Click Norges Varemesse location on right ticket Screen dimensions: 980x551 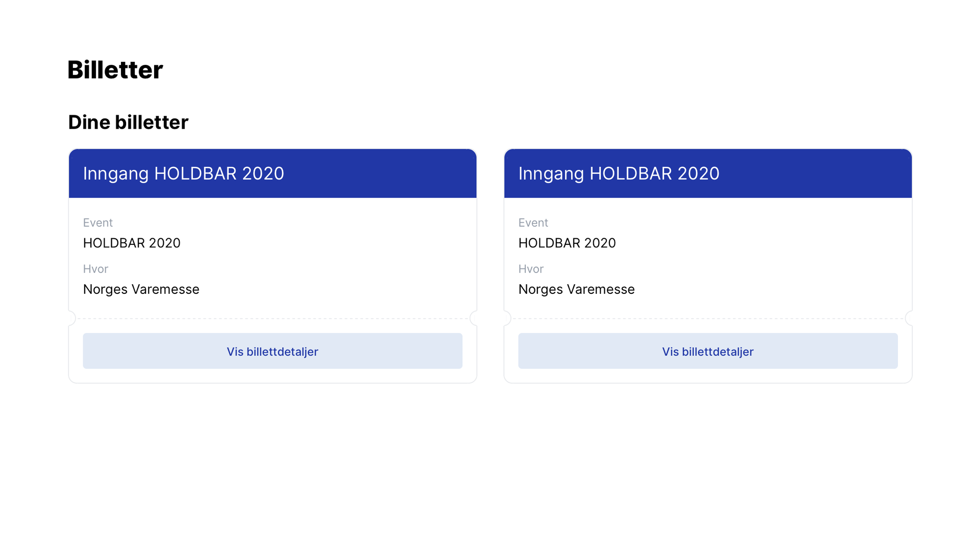577,289
